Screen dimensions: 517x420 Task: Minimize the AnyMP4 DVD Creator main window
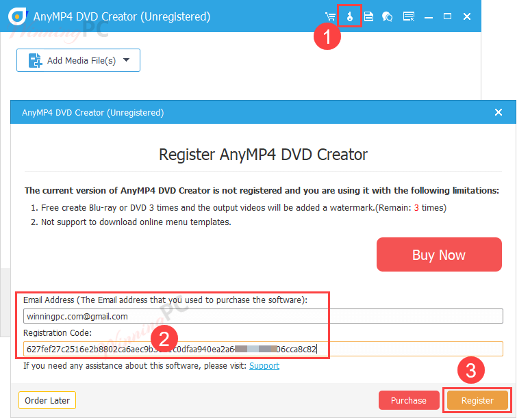[428, 16]
